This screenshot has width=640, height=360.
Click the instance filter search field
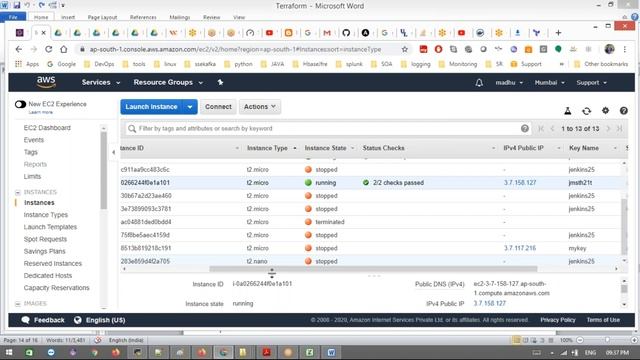click(x=328, y=129)
